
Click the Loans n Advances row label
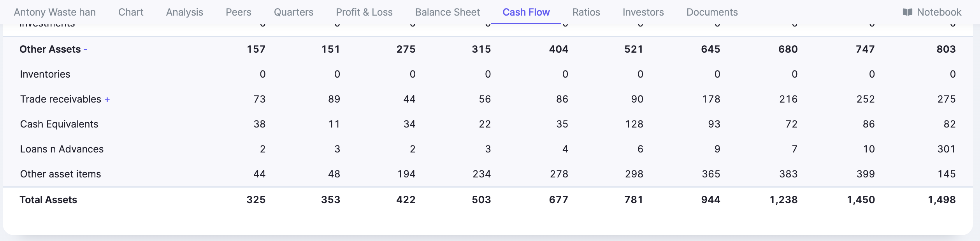pyautogui.click(x=62, y=149)
